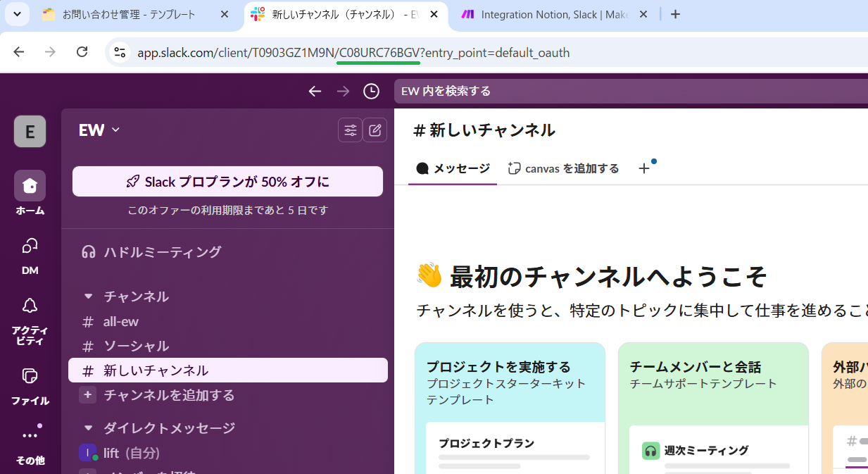Open ハドルミーティング in the sidebar
Image resolution: width=868 pixels, height=474 pixels.
(x=227, y=252)
